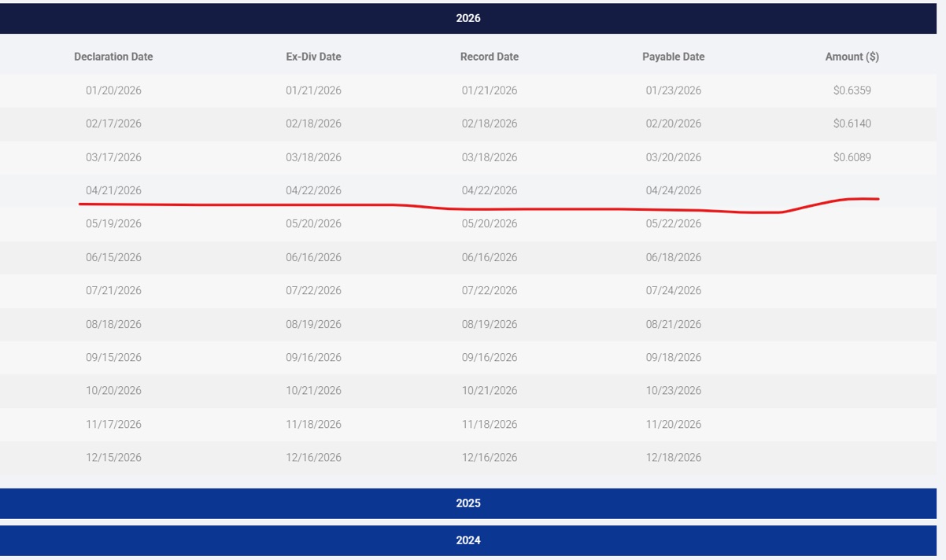Expand the 2024 dividend section

click(x=468, y=540)
